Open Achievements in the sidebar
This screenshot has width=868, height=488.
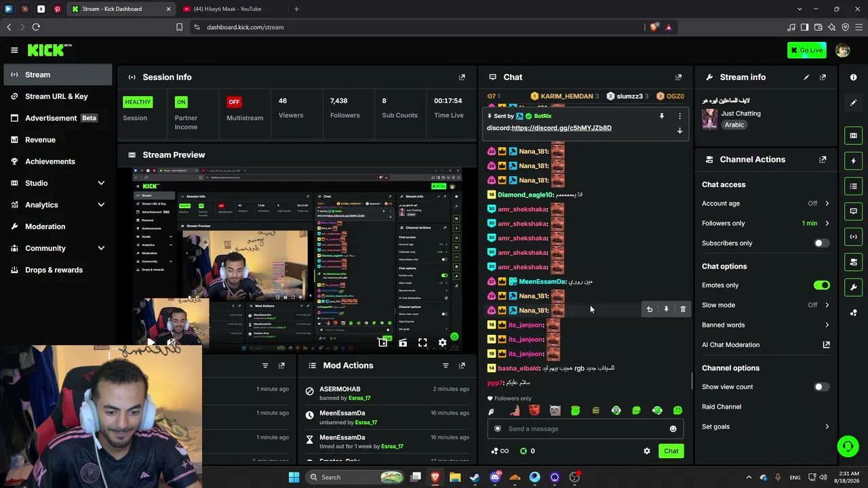[x=58, y=161]
